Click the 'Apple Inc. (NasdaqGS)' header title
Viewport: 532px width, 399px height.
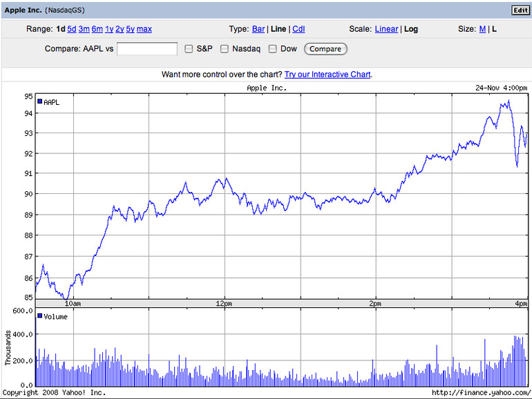(44, 10)
